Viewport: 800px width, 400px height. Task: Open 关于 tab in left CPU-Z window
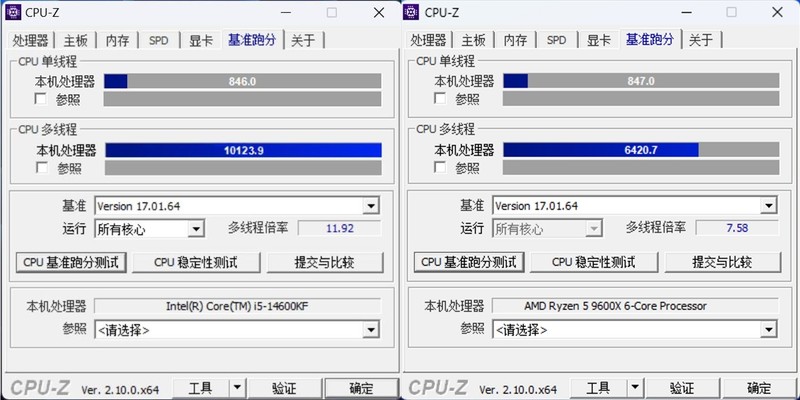(304, 40)
